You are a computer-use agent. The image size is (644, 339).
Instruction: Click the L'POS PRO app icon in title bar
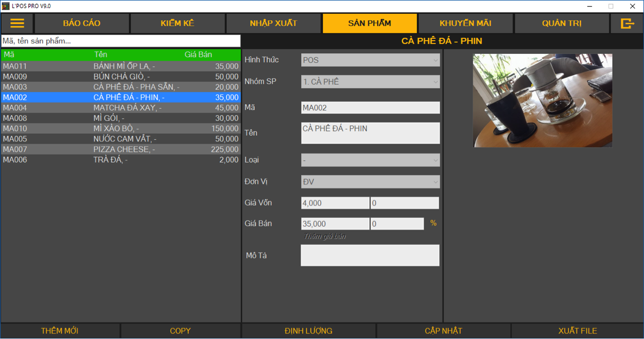tap(6, 6)
